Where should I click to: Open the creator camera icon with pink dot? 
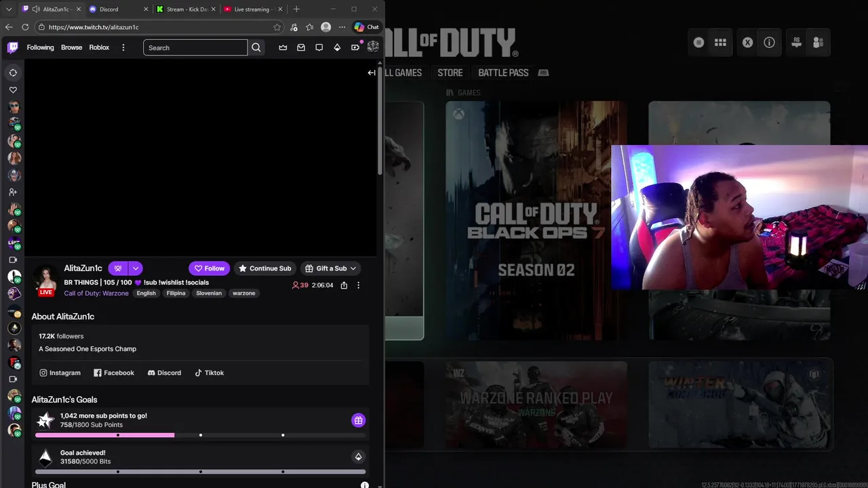click(x=355, y=47)
